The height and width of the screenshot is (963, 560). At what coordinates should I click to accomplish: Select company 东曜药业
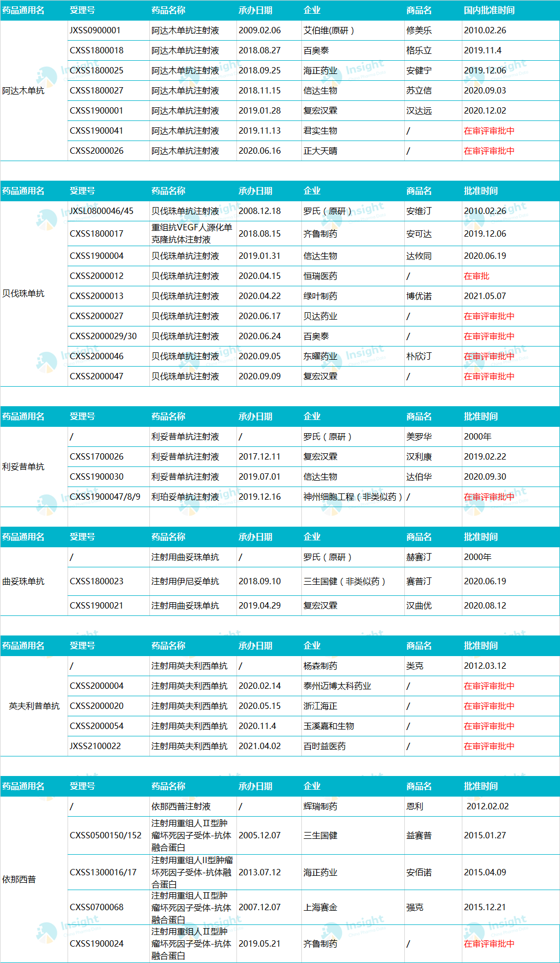[320, 357]
